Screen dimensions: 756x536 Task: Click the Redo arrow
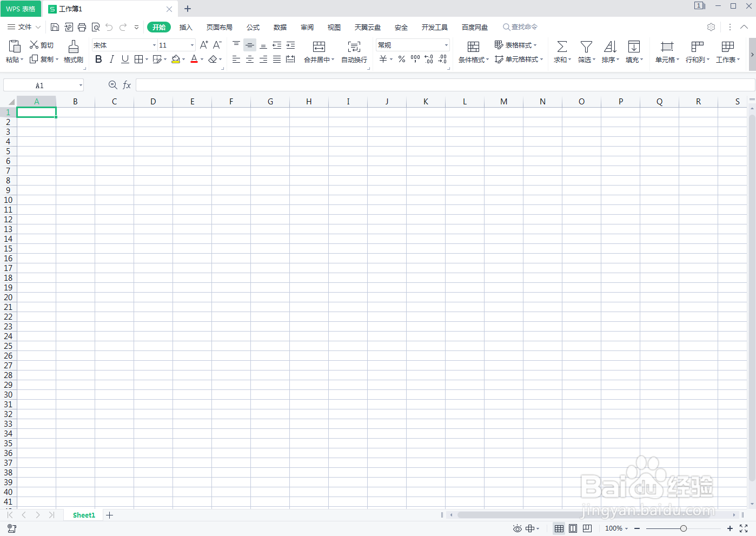[x=123, y=27]
